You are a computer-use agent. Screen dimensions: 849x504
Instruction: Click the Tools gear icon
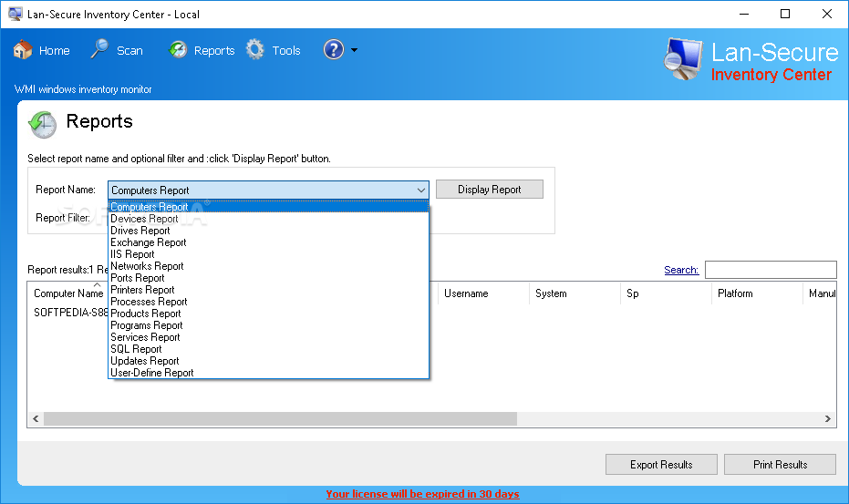point(255,49)
